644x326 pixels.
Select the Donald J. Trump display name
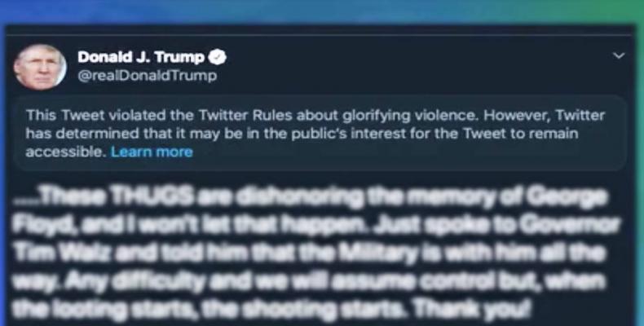(x=141, y=58)
